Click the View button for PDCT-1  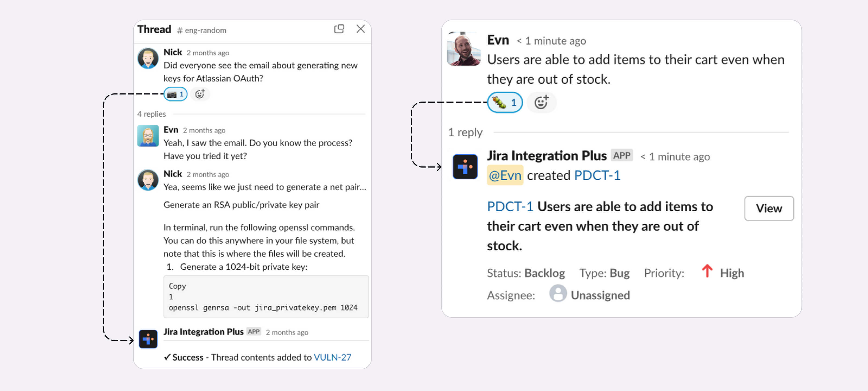click(x=769, y=208)
